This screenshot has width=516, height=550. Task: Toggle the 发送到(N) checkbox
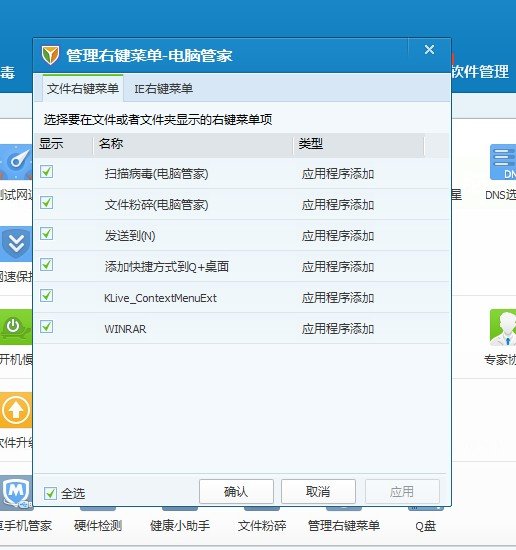[46, 234]
